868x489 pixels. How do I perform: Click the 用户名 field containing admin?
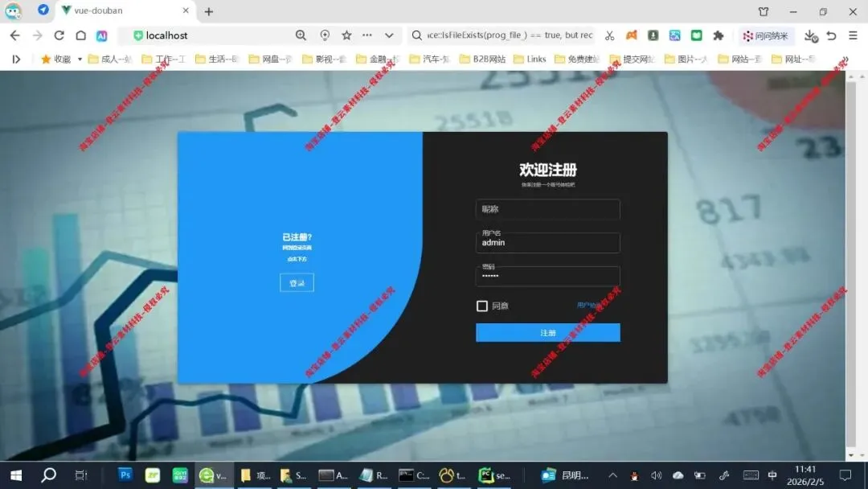click(x=547, y=242)
